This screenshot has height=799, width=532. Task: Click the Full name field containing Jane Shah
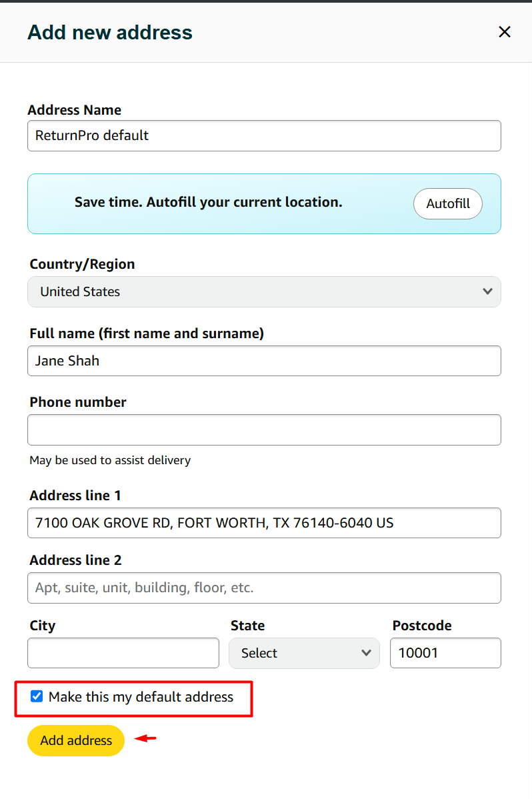coord(263,361)
